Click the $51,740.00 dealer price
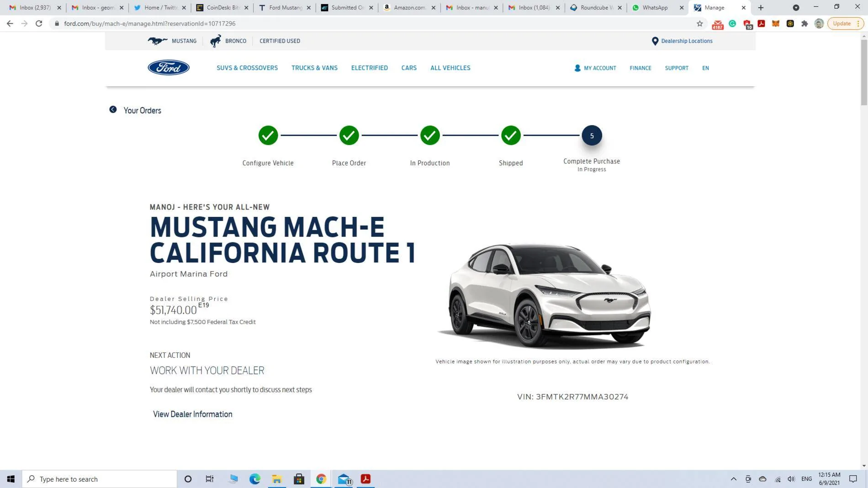 (173, 310)
